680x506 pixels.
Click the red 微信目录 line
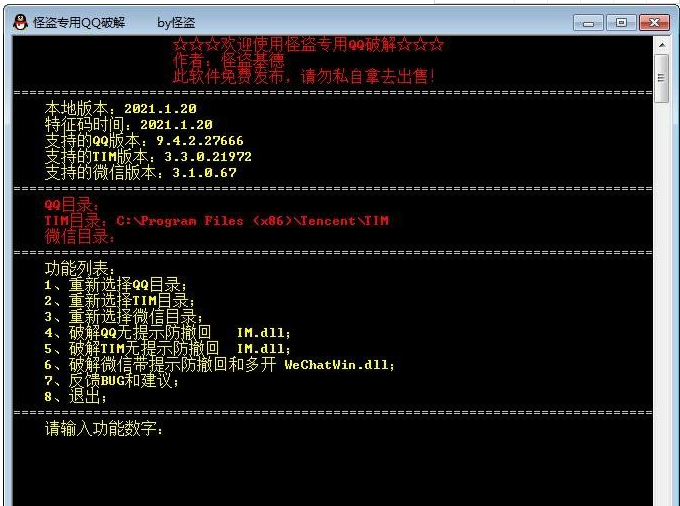point(80,237)
